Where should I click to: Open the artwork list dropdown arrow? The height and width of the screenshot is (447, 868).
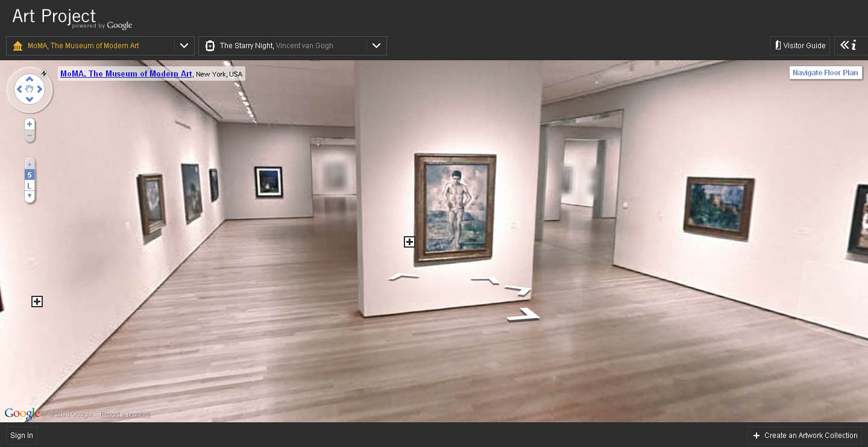click(377, 46)
